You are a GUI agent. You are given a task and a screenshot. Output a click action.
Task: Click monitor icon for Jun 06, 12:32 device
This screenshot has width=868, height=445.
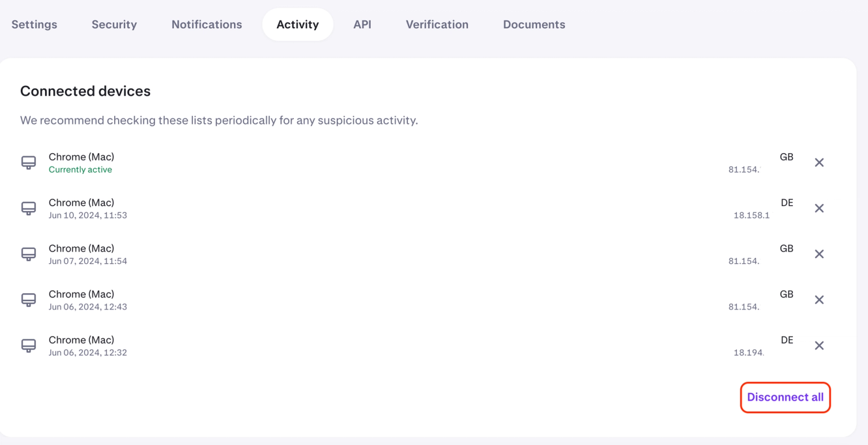(x=29, y=346)
